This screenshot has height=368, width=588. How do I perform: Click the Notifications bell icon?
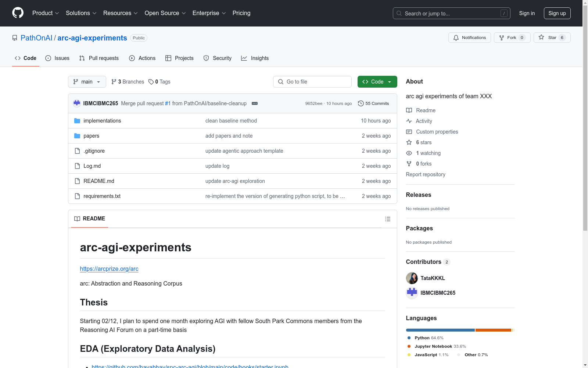point(456,38)
